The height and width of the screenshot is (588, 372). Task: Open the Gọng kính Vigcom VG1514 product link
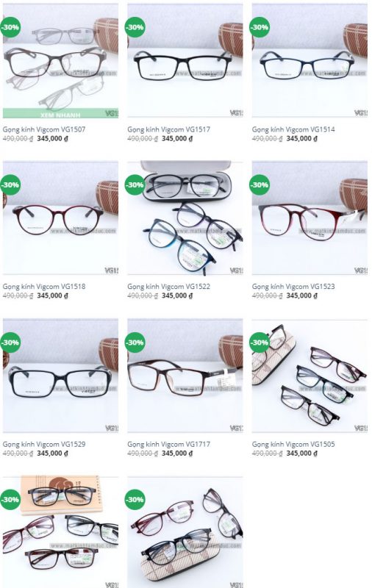[x=293, y=129]
